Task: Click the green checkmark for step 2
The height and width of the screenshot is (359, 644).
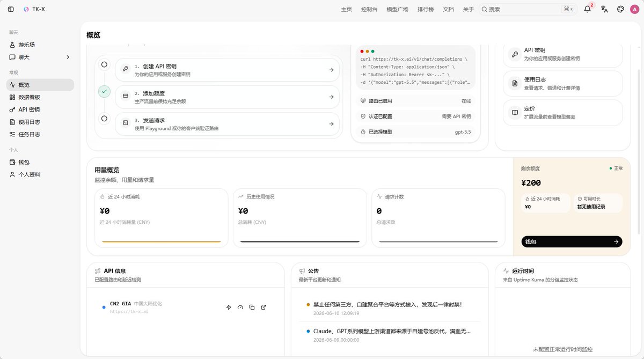Action: (105, 92)
